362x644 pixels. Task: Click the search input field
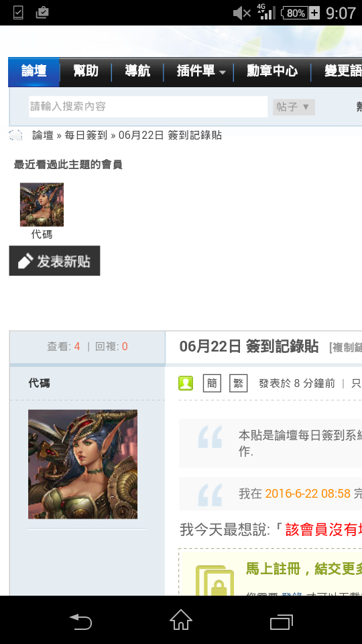[148, 107]
